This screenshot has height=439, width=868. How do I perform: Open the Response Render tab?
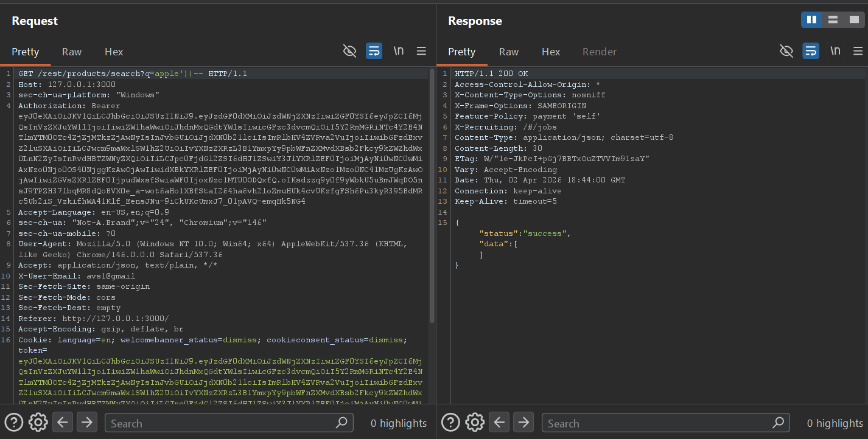599,52
